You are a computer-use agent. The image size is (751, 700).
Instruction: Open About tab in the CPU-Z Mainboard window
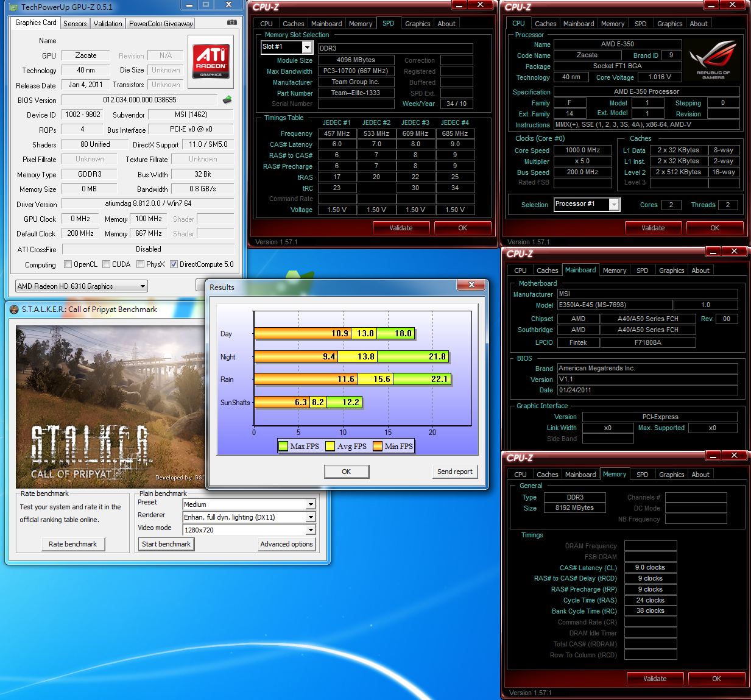point(700,270)
